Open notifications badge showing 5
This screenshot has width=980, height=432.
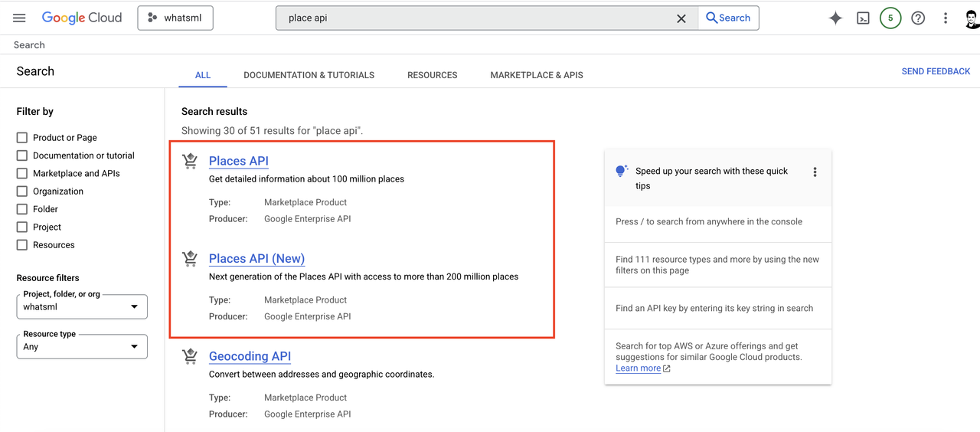click(x=890, y=18)
